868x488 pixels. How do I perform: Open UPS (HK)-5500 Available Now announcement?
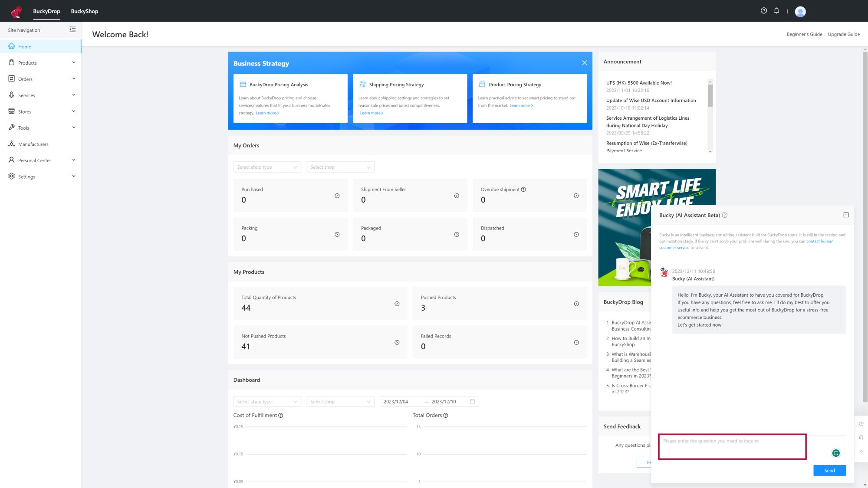point(639,83)
